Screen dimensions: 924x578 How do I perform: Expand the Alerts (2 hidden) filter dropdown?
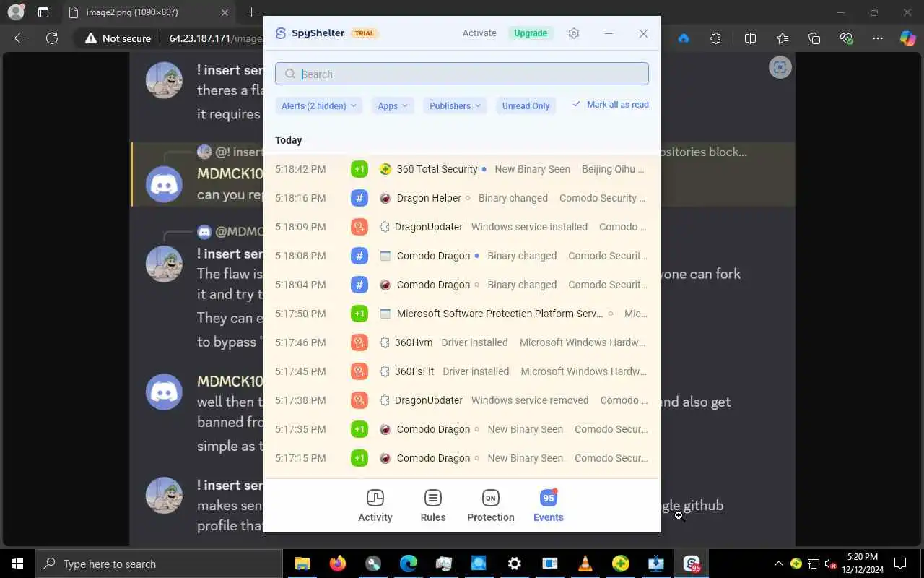(318, 105)
